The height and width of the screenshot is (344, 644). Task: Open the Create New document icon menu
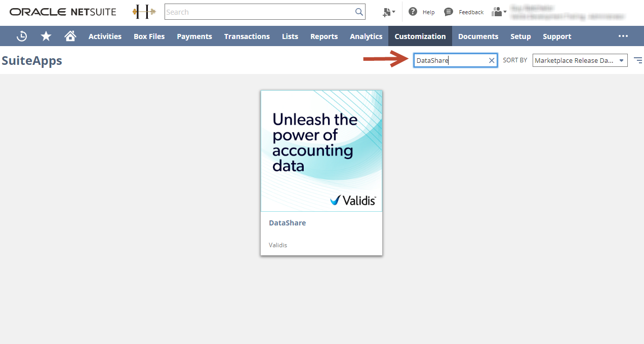[389, 12]
